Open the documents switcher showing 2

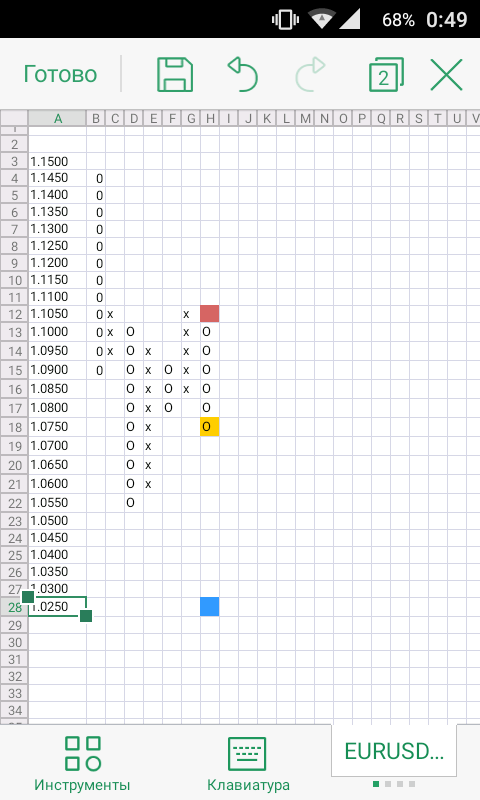[386, 74]
